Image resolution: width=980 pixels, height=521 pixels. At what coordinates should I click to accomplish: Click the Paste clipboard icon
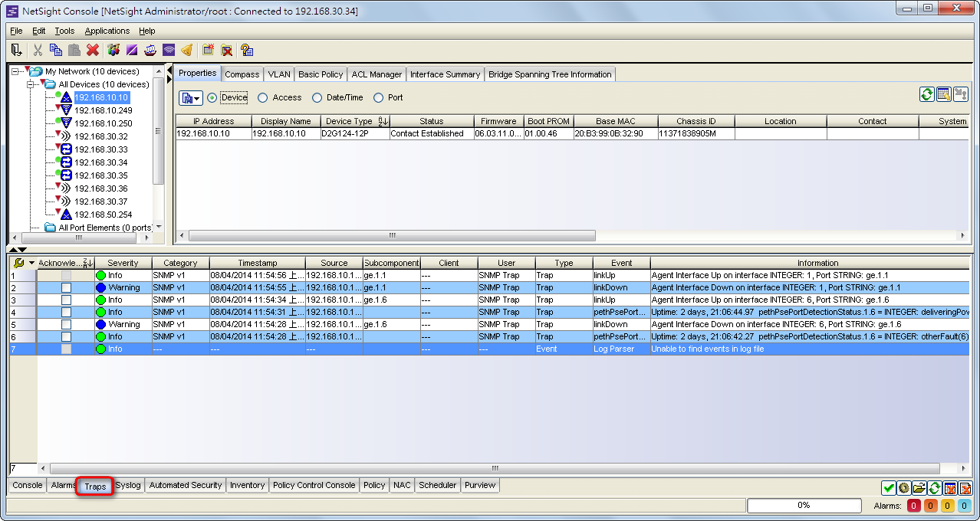pyautogui.click(x=74, y=50)
